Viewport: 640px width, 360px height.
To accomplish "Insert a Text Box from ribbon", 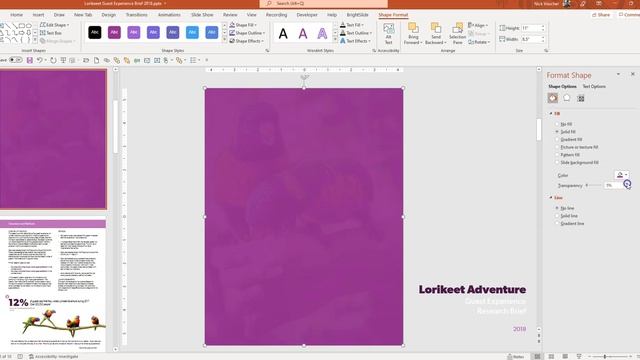I will click(51, 33).
